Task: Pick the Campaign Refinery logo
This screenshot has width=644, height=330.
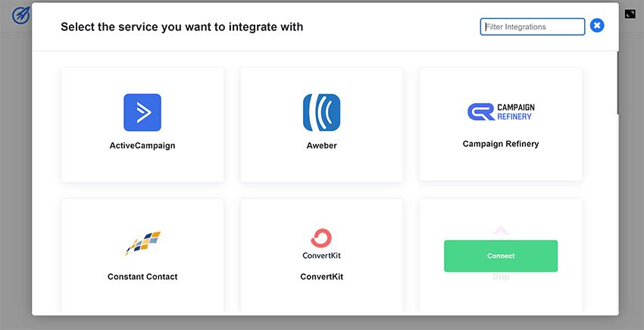Action: [501, 112]
